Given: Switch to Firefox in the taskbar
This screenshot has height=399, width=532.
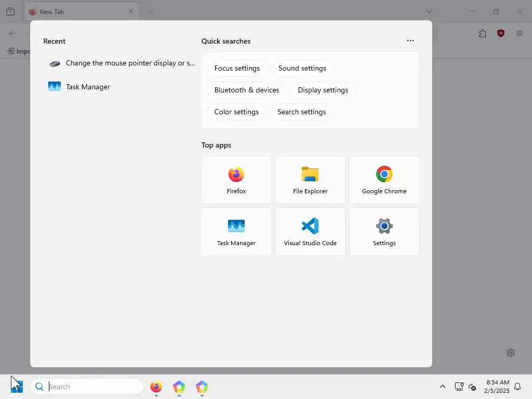Looking at the screenshot, I should pyautogui.click(x=156, y=387).
